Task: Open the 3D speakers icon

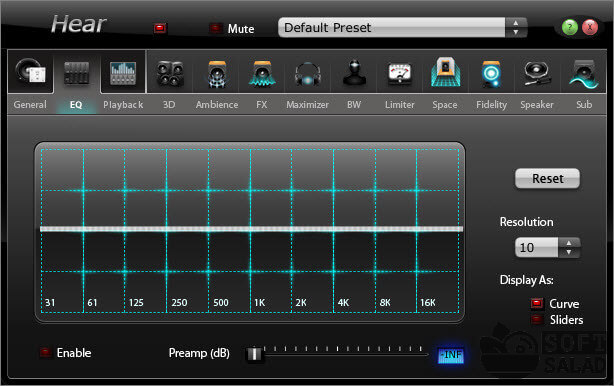Action: click(170, 74)
